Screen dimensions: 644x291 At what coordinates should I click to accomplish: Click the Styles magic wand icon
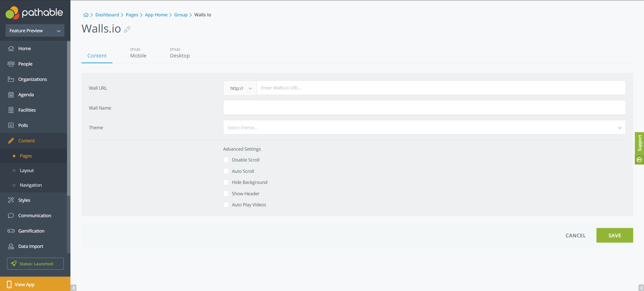coord(11,200)
